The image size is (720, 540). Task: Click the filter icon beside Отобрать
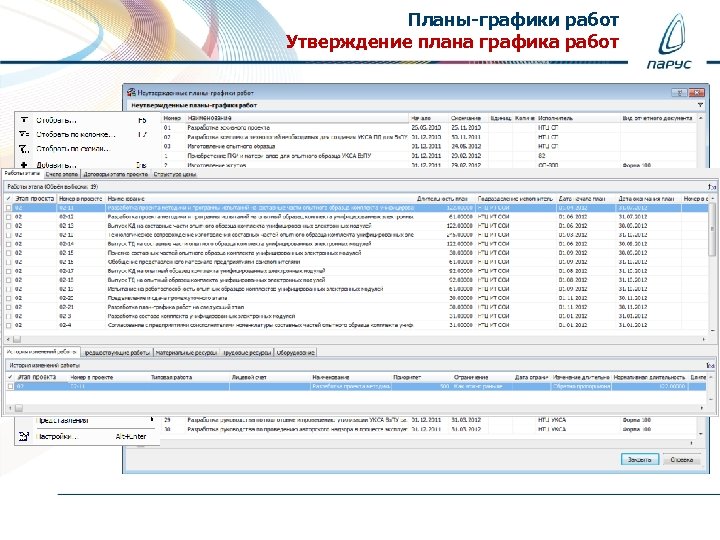click(24, 120)
